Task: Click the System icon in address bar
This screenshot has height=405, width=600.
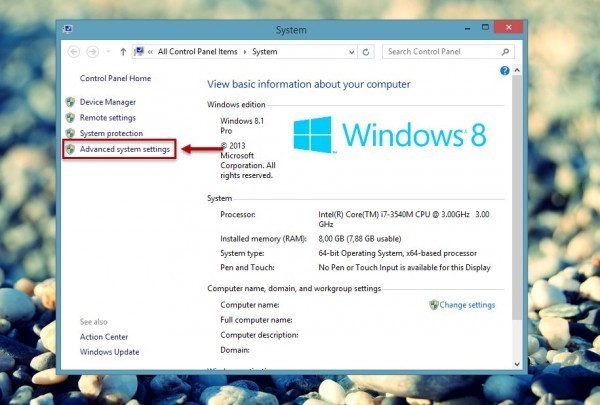Action: pyautogui.click(x=139, y=51)
